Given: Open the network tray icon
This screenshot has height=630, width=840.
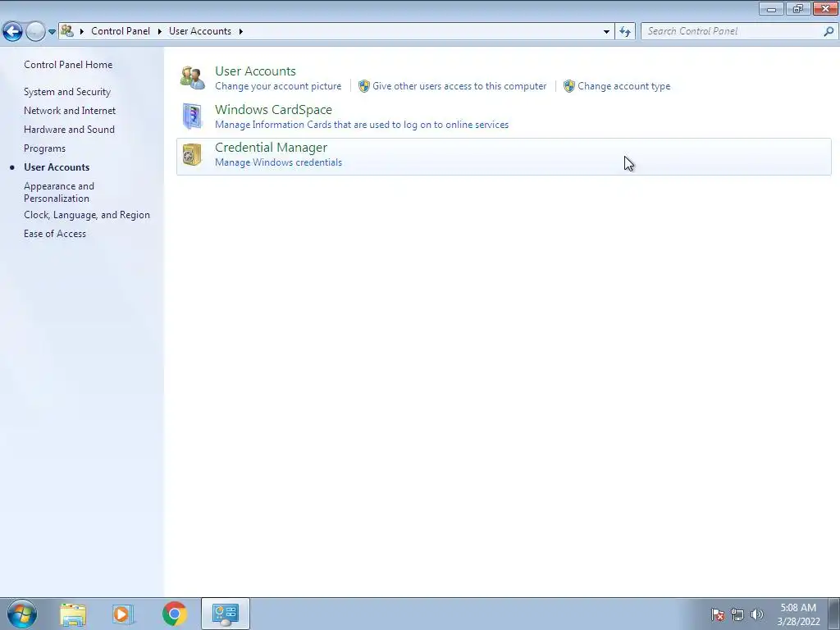Looking at the screenshot, I should (x=737, y=614).
